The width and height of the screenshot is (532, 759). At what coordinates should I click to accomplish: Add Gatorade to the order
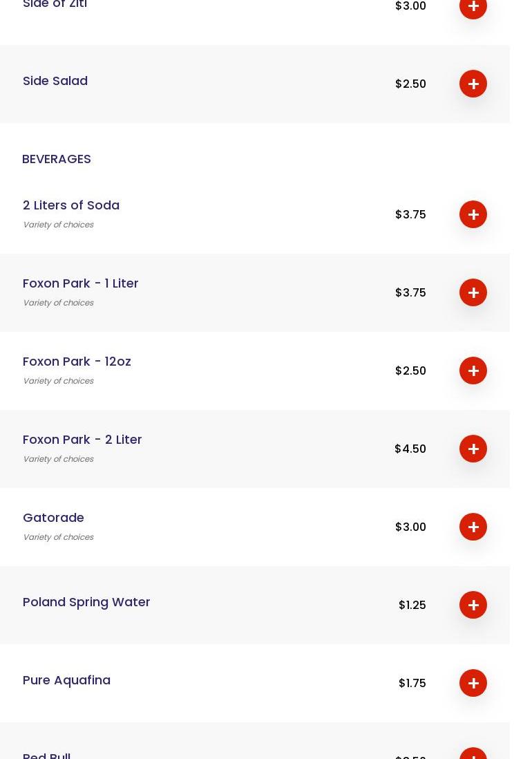(x=473, y=527)
